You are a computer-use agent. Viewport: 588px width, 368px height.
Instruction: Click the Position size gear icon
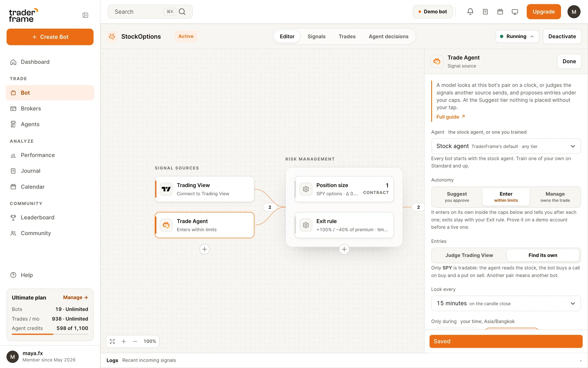click(306, 189)
